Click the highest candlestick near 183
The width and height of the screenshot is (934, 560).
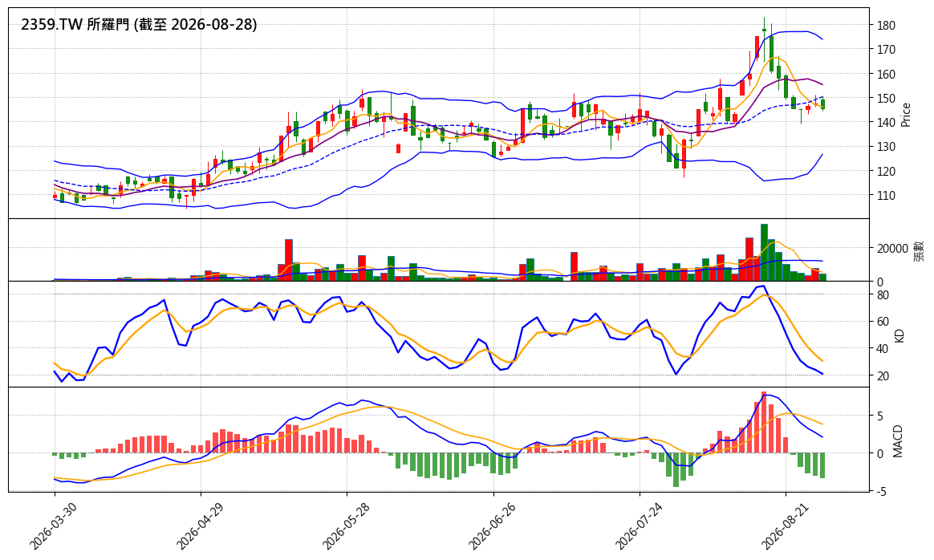tap(764, 39)
